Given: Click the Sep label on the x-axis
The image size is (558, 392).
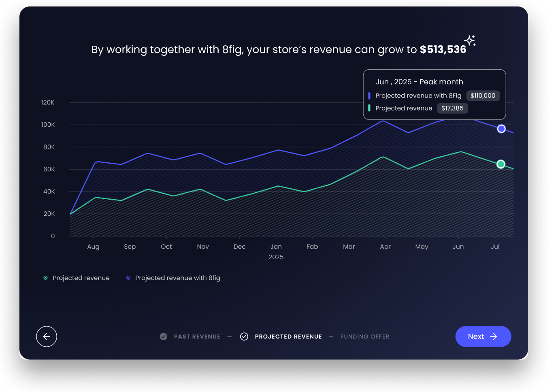Looking at the screenshot, I should (x=130, y=247).
